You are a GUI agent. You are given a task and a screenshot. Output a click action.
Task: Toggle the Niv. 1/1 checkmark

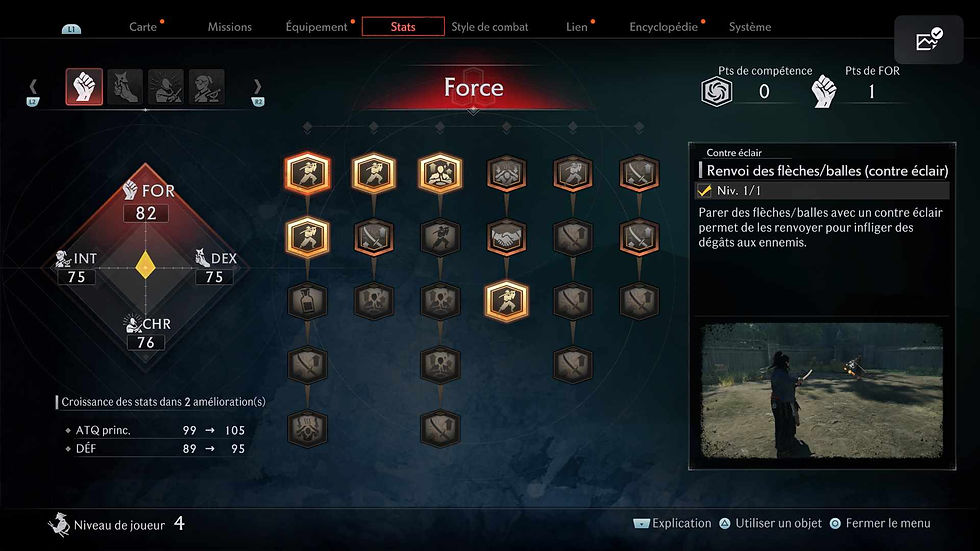point(704,191)
